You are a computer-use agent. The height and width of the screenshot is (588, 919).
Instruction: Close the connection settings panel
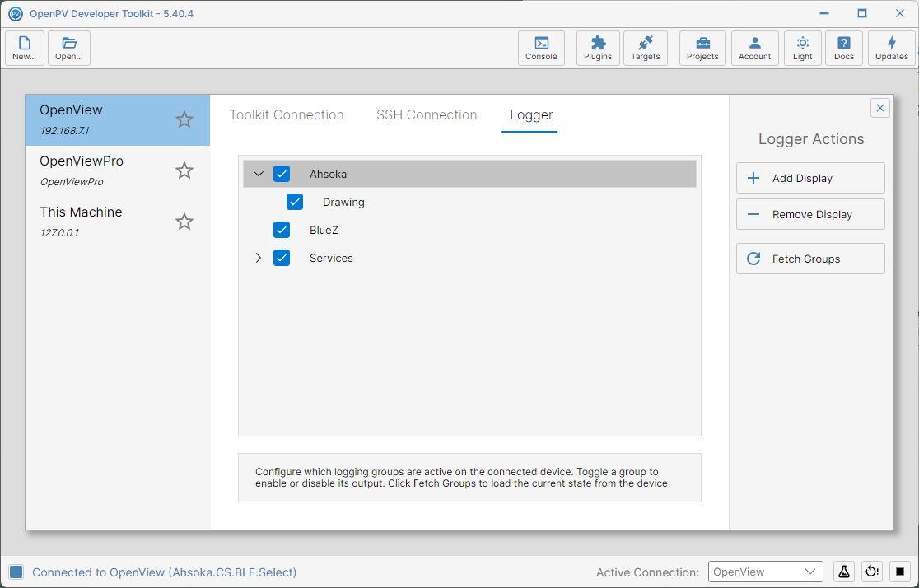[879, 108]
